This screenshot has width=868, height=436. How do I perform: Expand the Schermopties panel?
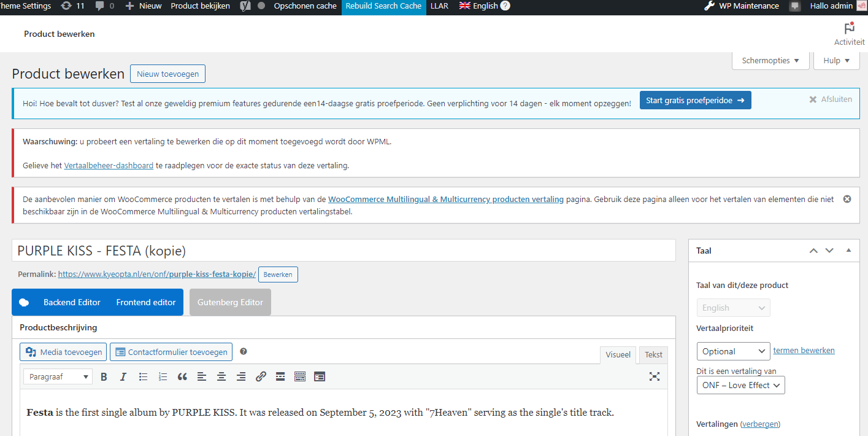[x=770, y=61]
